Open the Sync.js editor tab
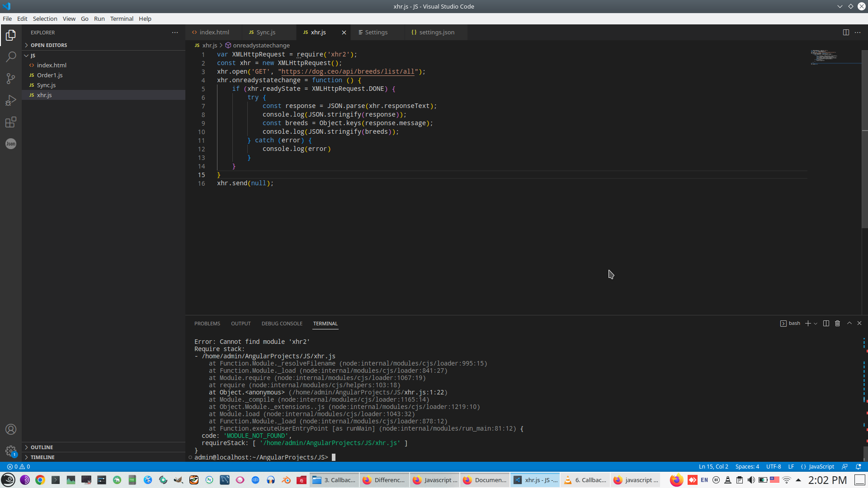Image resolution: width=868 pixels, height=488 pixels. tap(266, 33)
